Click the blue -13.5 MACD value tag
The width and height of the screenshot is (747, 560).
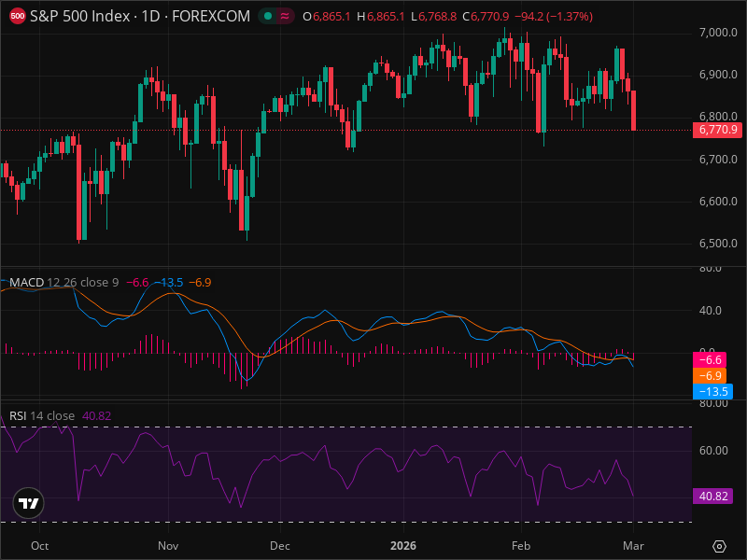[x=712, y=391]
